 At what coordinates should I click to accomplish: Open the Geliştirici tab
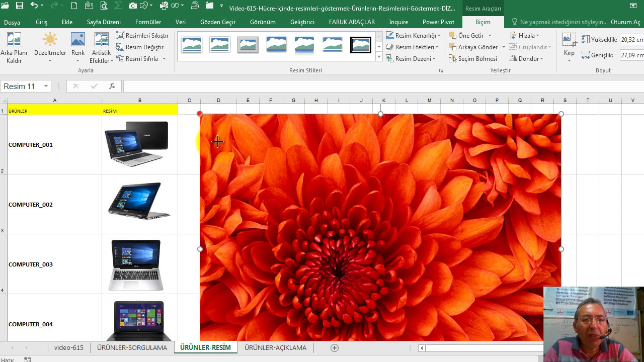[x=302, y=22]
